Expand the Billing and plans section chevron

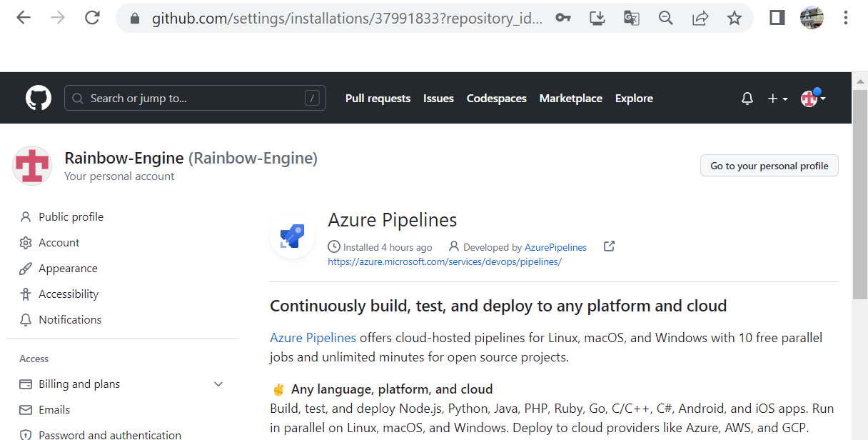(x=218, y=384)
